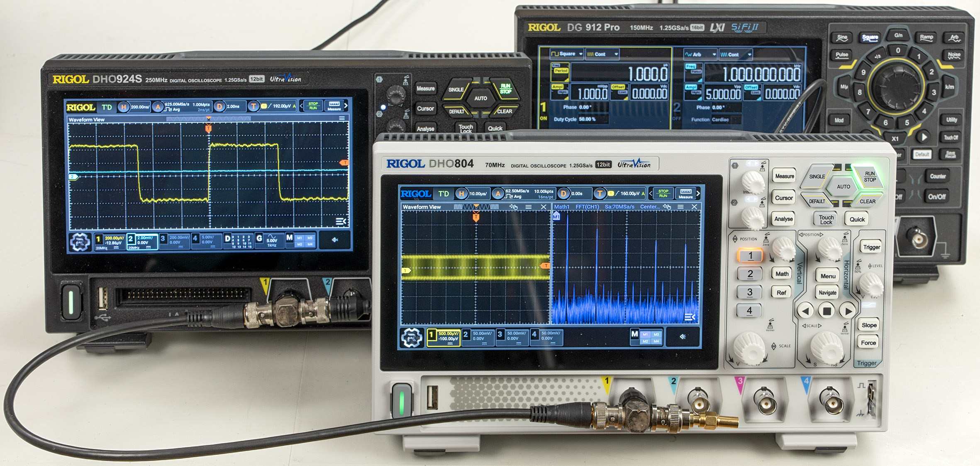The image size is (980, 466).
Task: Open the Square waveform dropdown on DG912
Action: pos(567,54)
